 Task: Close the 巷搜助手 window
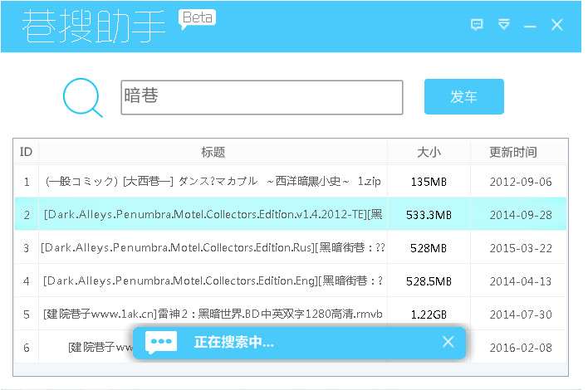coord(557,25)
